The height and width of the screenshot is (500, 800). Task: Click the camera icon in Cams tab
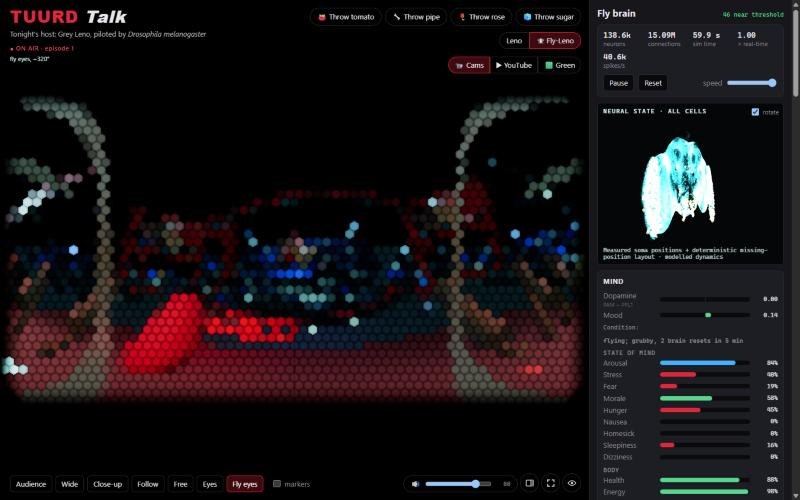459,65
